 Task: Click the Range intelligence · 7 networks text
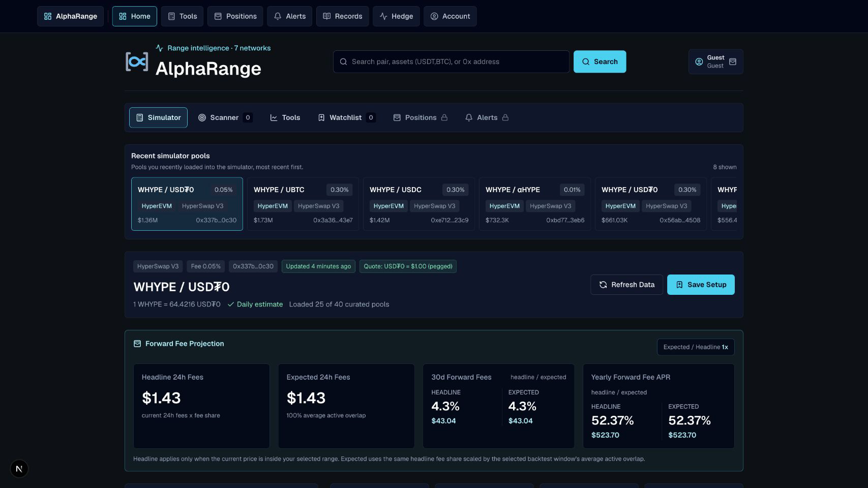click(219, 48)
